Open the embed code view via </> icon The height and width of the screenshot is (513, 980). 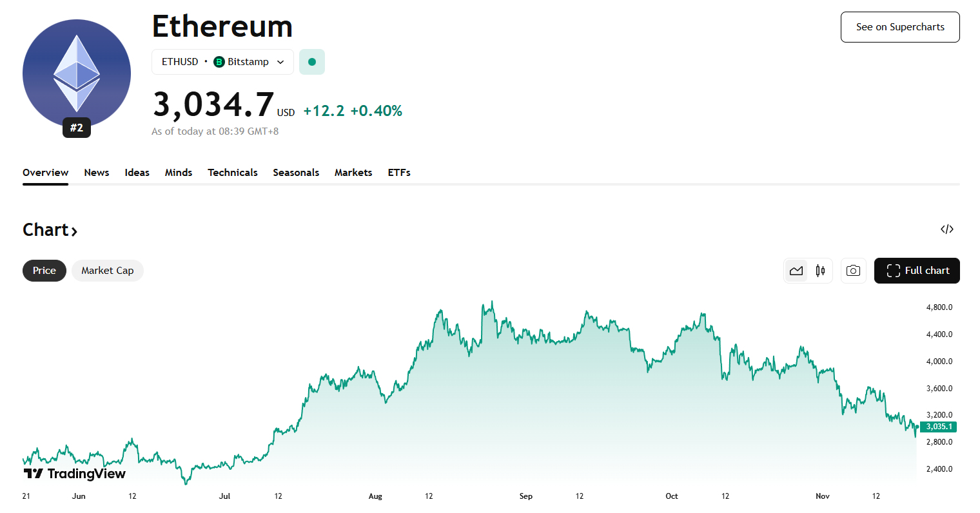[946, 229]
